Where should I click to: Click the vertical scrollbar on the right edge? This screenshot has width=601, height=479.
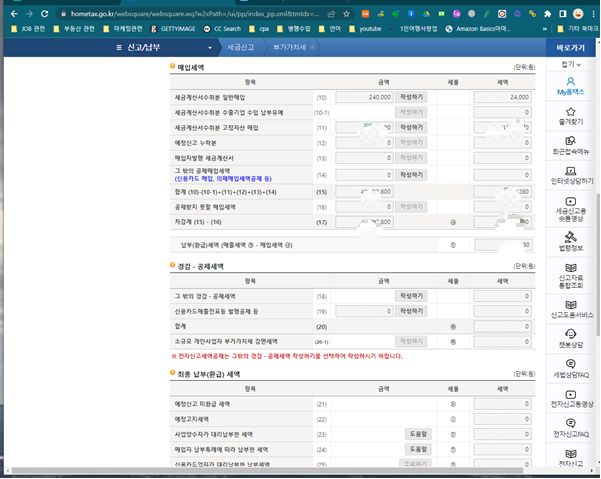coord(598,264)
